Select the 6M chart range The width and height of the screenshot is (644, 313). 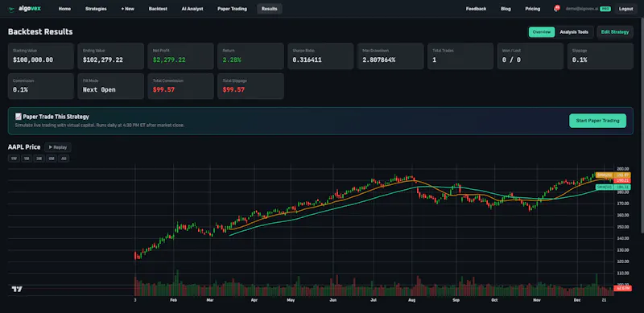(52, 159)
